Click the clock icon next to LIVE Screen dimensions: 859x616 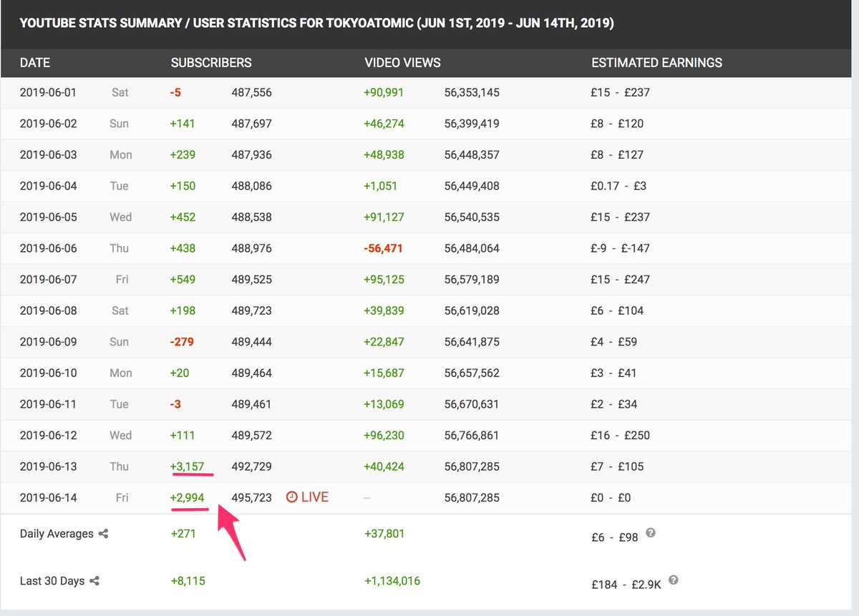291,497
